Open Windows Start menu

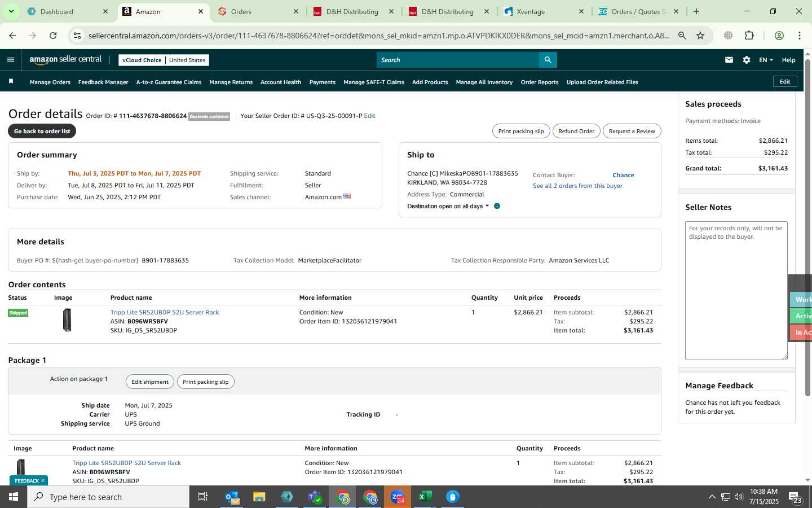(x=14, y=497)
